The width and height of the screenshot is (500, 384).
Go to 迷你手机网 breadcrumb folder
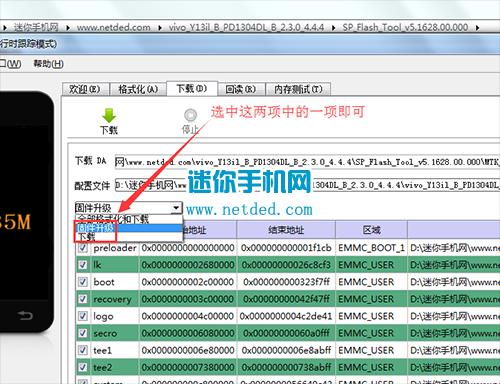(x=36, y=27)
